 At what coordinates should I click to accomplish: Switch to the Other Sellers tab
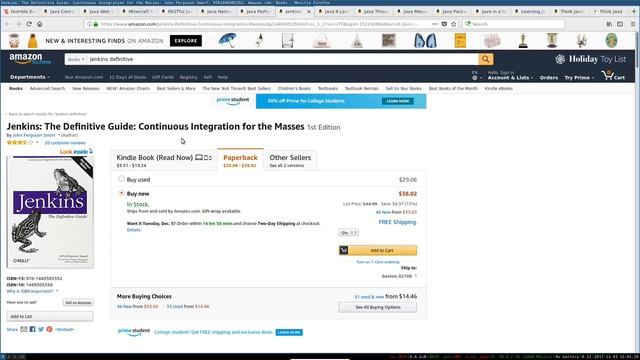290,160
